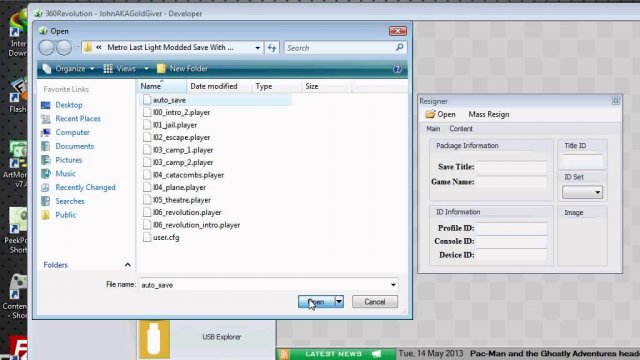Click the file icon beside l01_jail.player
Viewport: 640px width, 360px height.
147,125
